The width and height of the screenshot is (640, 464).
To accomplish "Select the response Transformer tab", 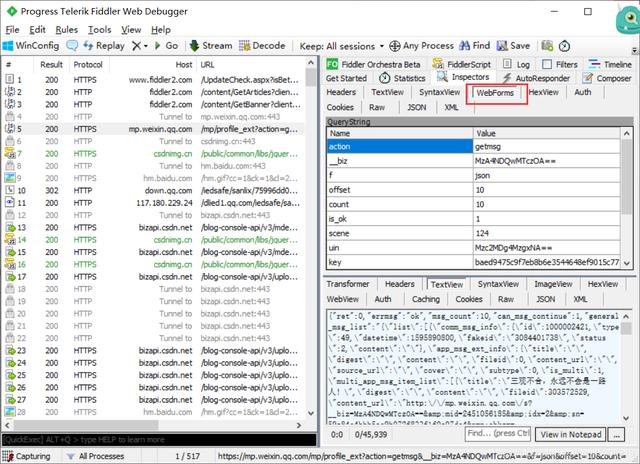I will [348, 284].
